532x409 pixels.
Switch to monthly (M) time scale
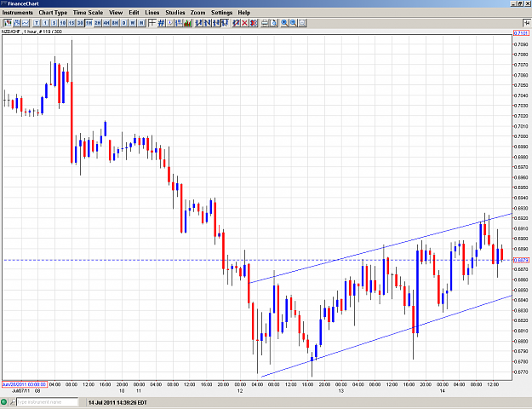pos(141,23)
